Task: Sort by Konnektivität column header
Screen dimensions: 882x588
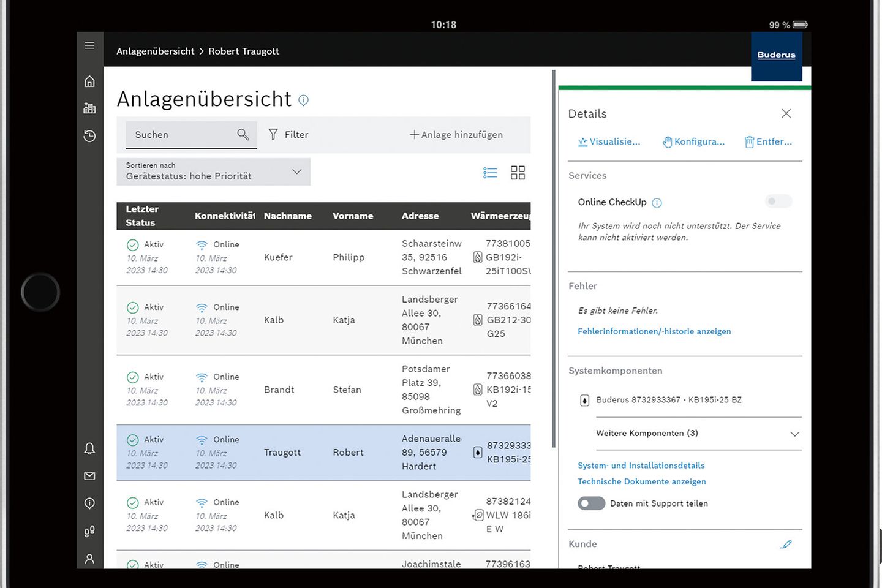Action: (224, 216)
